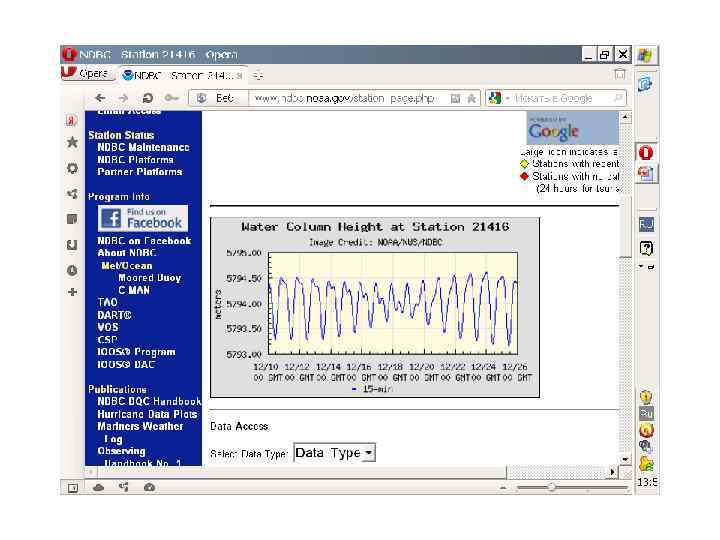This screenshot has width=720, height=540.
Task: Open the DART link
Action: pos(114,315)
